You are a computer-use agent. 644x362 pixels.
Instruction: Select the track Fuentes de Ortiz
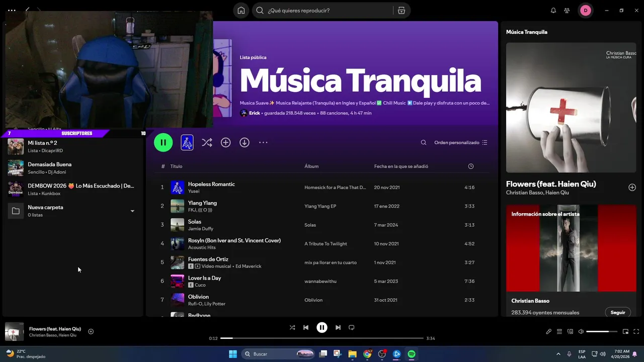tap(208, 259)
